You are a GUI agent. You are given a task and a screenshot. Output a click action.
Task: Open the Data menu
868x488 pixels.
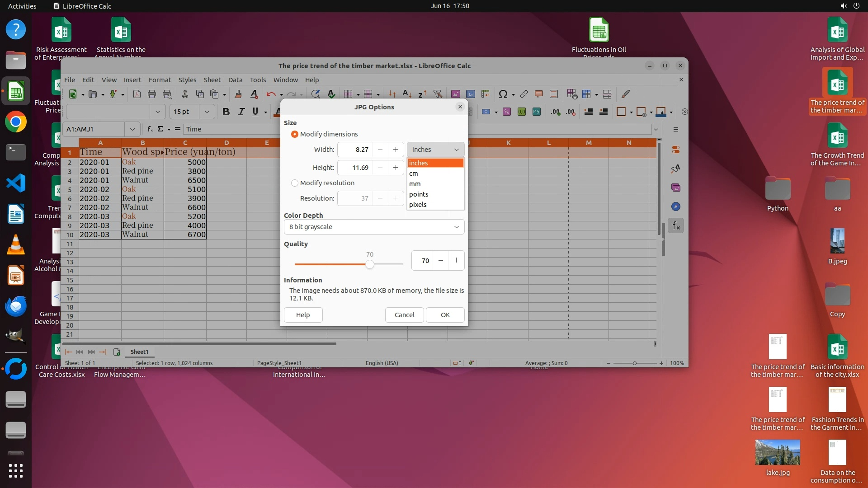235,80
